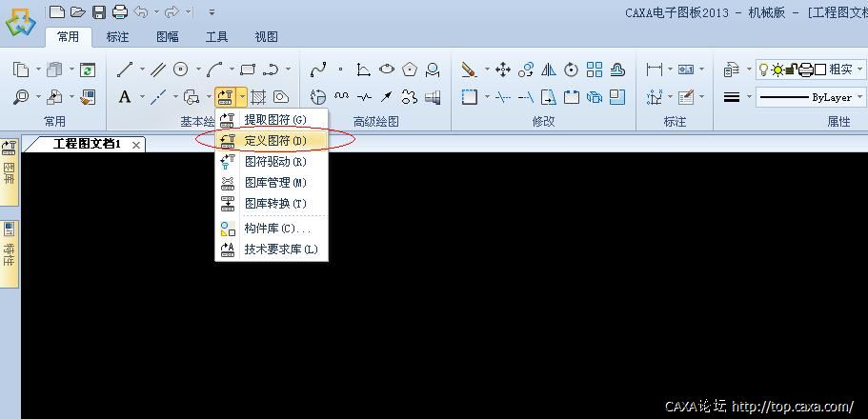The width and height of the screenshot is (868, 419).
Task: Choose 图符驱动(R) menu entry
Action: pyautogui.click(x=272, y=162)
